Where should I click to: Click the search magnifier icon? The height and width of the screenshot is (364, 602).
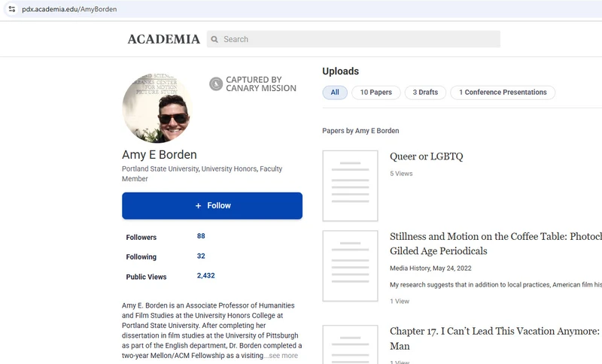214,39
